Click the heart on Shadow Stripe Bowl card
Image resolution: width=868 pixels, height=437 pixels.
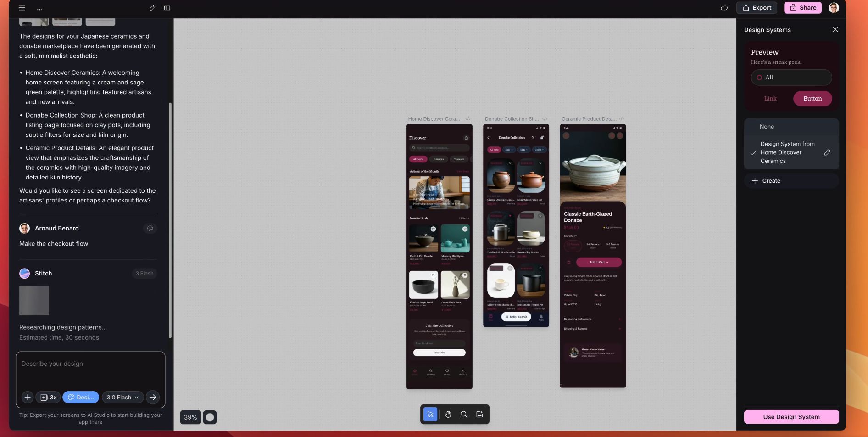point(433,275)
